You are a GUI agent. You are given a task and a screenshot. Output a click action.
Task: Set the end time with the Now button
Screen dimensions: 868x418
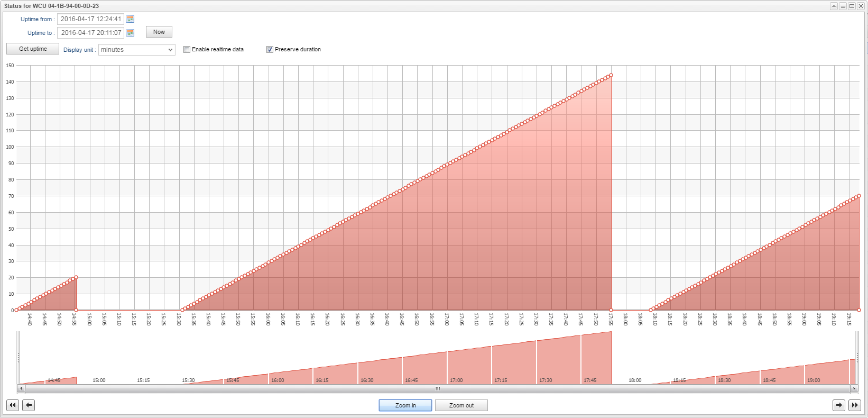click(x=159, y=32)
